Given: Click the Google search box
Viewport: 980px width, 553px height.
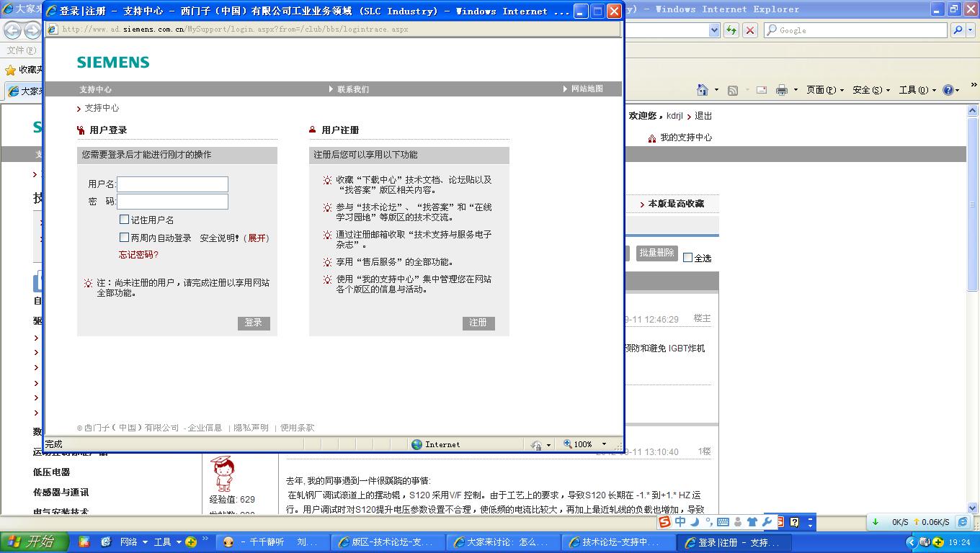Looking at the screenshot, I should point(856,30).
